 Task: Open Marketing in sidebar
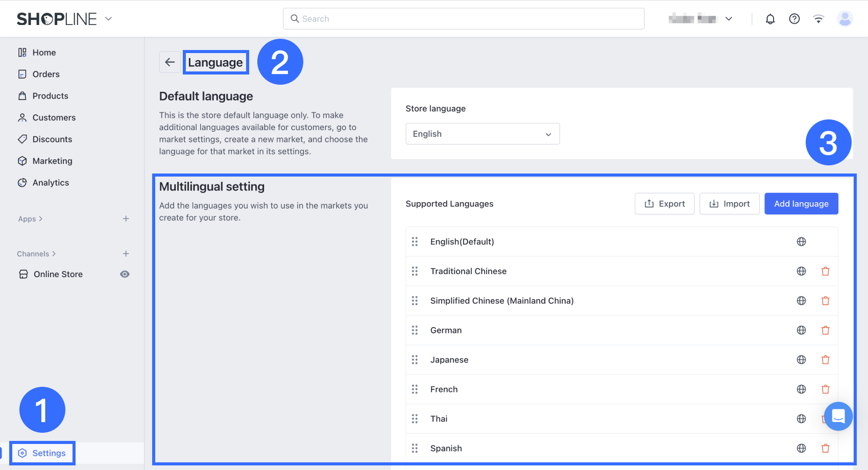[45, 161]
